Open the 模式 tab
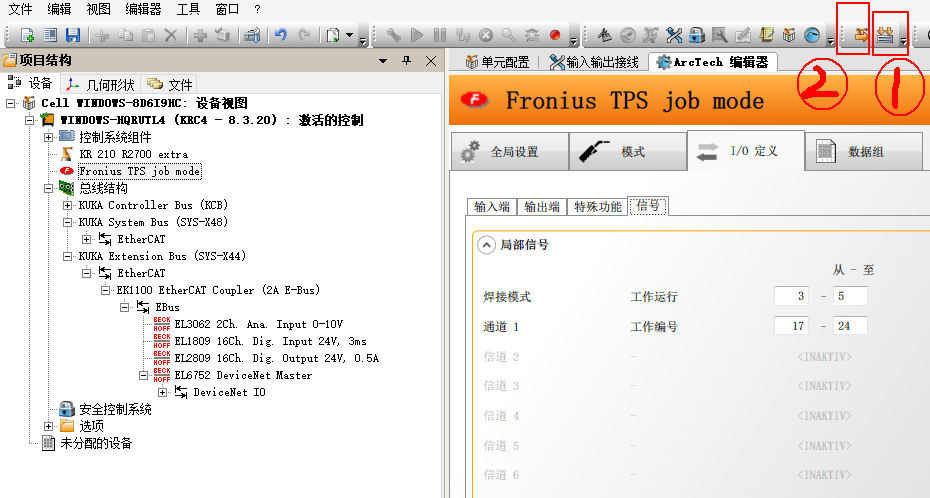This screenshot has width=930, height=498. click(628, 152)
